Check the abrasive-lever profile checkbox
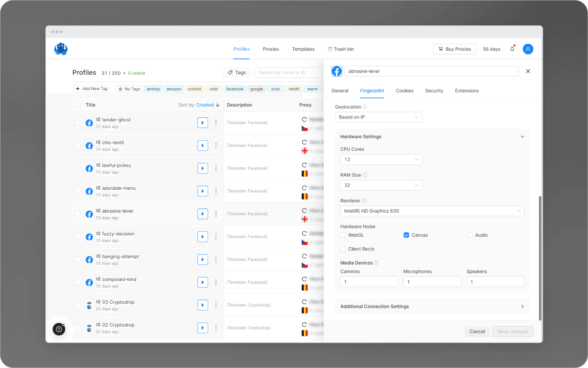 [x=78, y=214]
